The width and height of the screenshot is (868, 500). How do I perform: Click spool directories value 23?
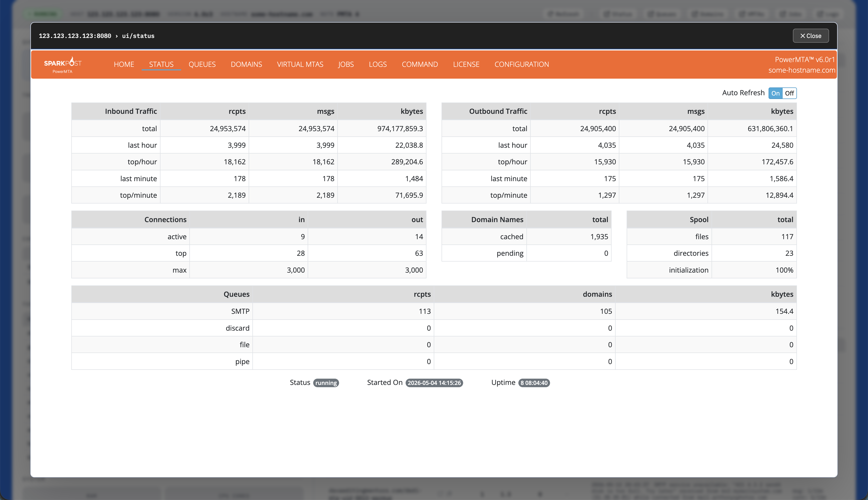[789, 253]
